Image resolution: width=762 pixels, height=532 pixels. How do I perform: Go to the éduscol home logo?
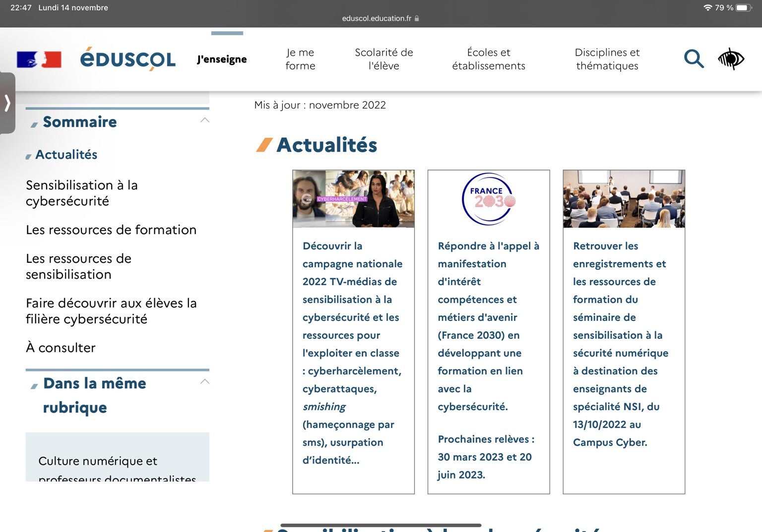127,59
